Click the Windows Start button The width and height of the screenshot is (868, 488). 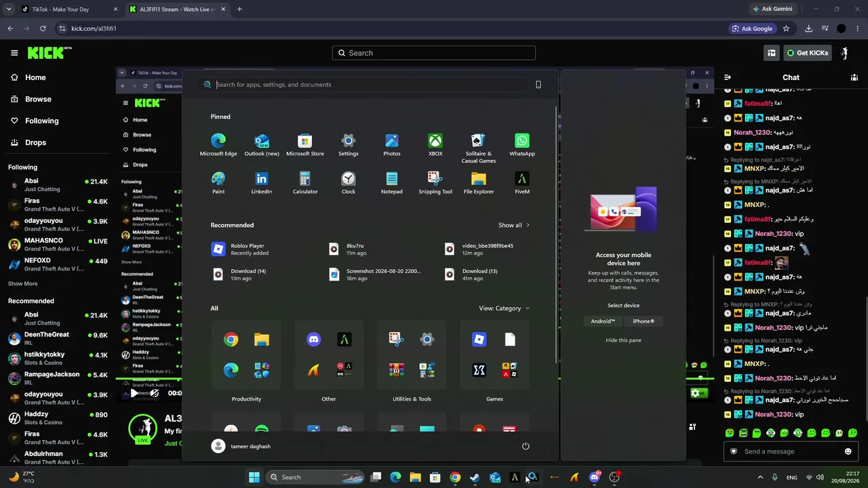point(254,477)
